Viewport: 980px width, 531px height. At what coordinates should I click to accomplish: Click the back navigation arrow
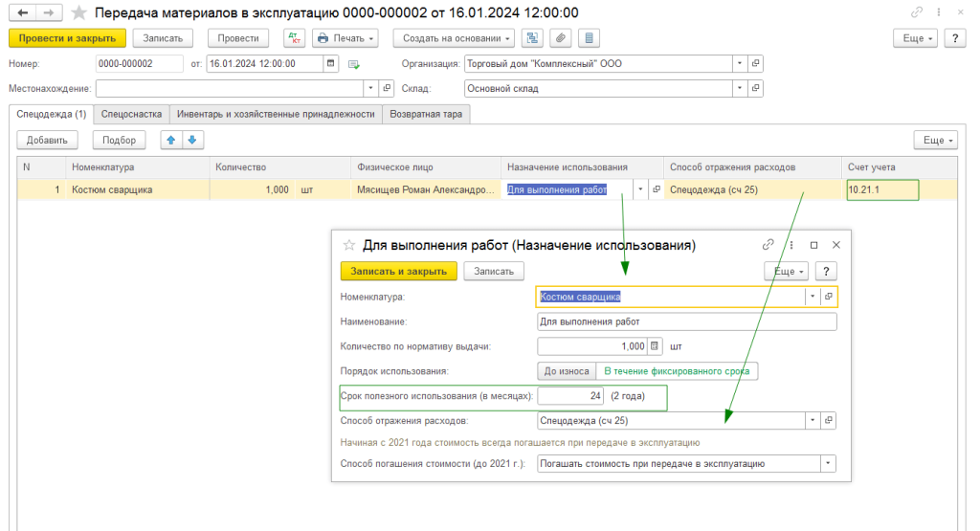[x=21, y=12]
